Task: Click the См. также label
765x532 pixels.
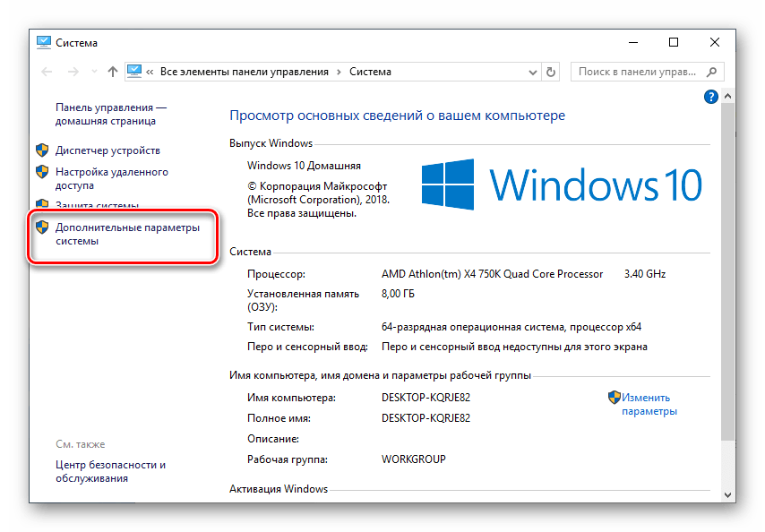Action: pyautogui.click(x=80, y=444)
